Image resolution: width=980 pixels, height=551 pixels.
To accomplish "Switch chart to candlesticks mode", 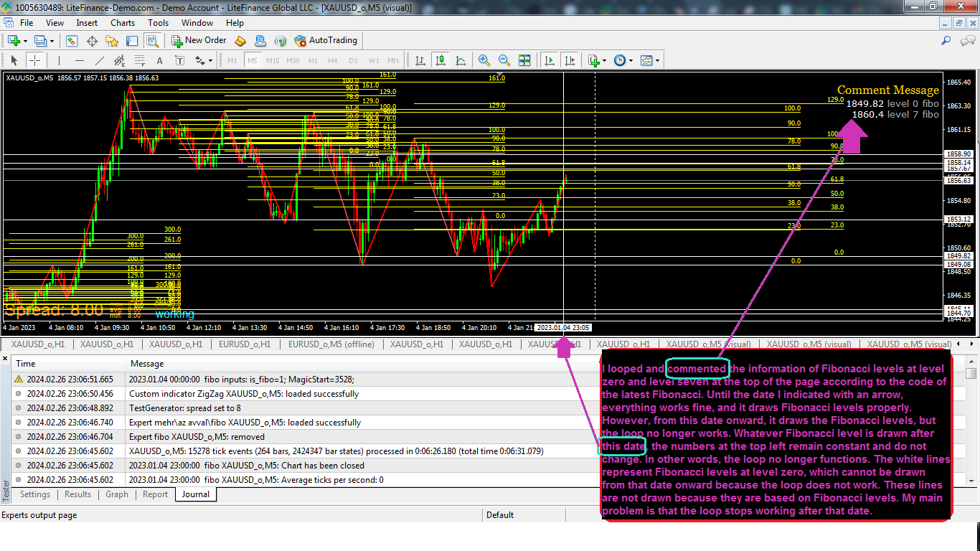I will coord(440,60).
